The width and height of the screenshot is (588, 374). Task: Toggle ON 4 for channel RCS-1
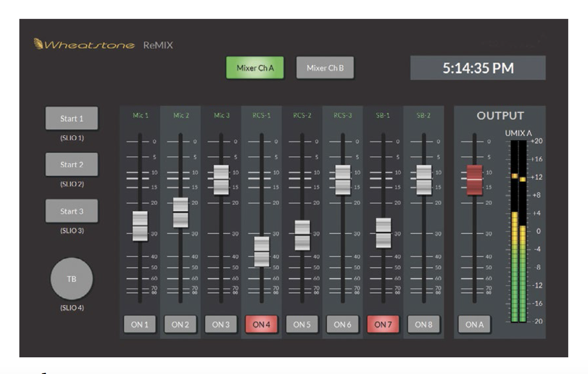[x=261, y=324]
